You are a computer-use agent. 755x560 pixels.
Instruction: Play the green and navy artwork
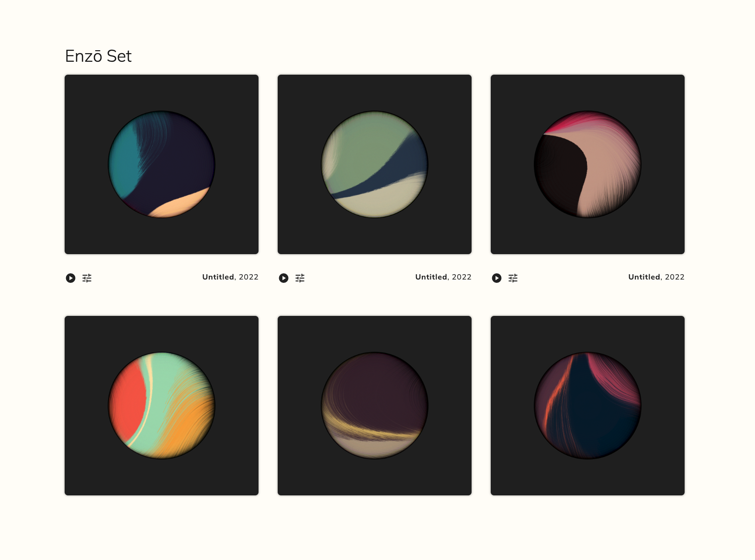coord(283,278)
